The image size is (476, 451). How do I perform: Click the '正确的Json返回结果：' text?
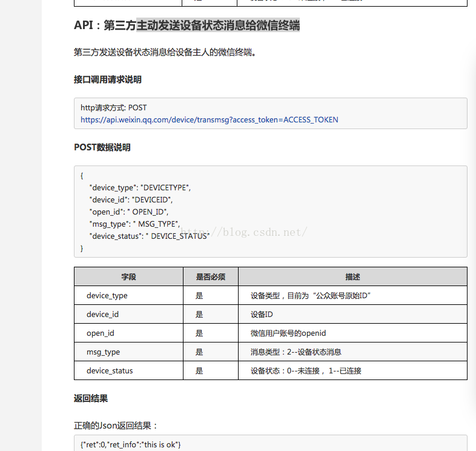point(116,426)
